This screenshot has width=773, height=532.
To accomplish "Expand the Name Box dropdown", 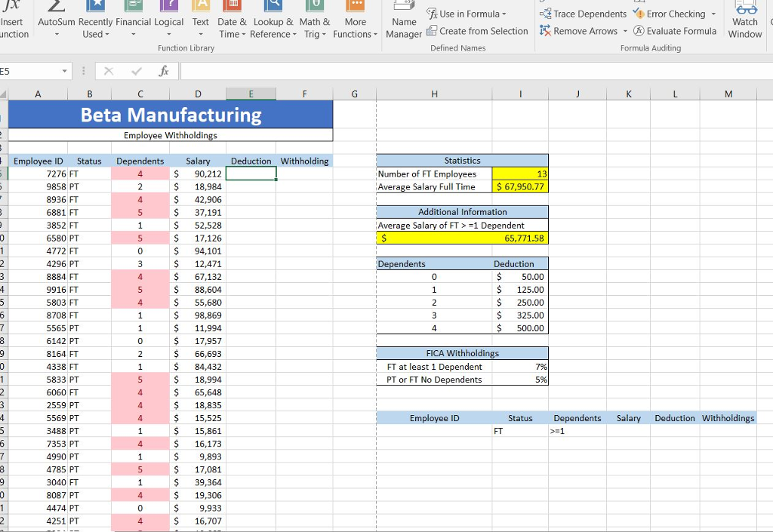I will click(65, 72).
